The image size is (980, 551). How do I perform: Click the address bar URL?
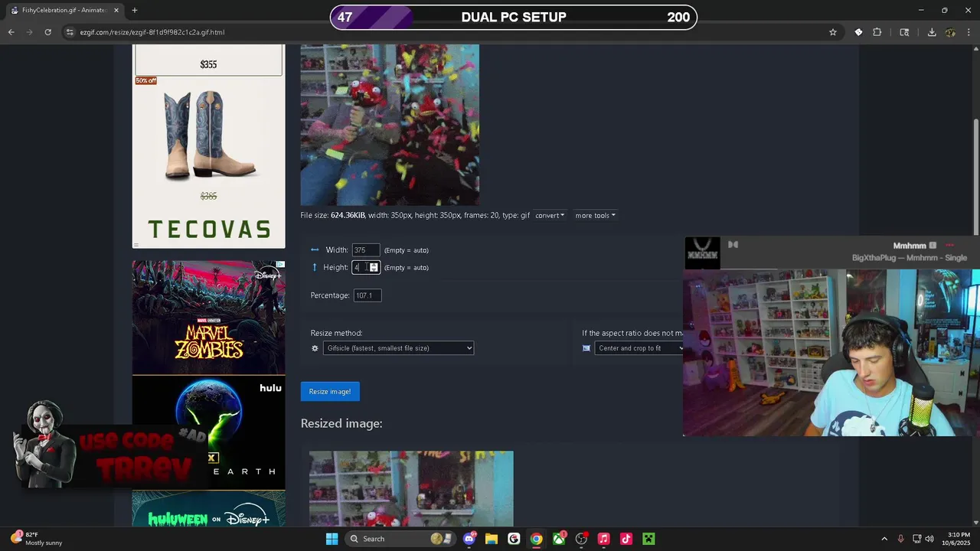click(x=152, y=32)
